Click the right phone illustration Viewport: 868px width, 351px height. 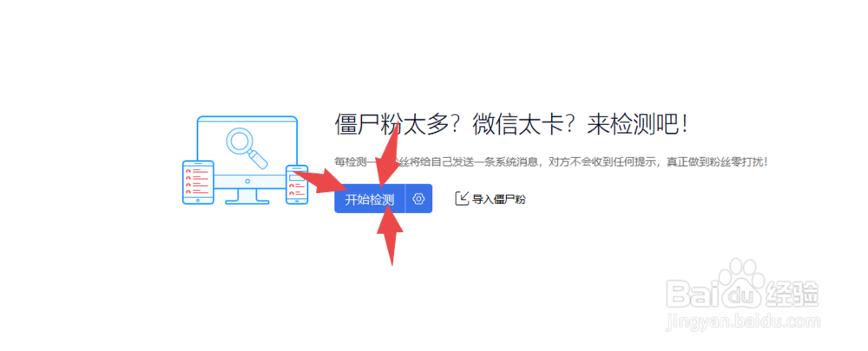(297, 183)
